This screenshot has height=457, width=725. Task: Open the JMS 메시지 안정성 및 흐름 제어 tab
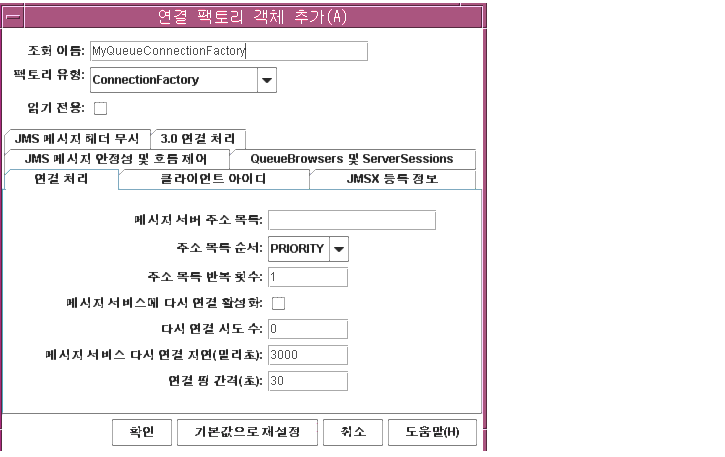tap(117, 159)
